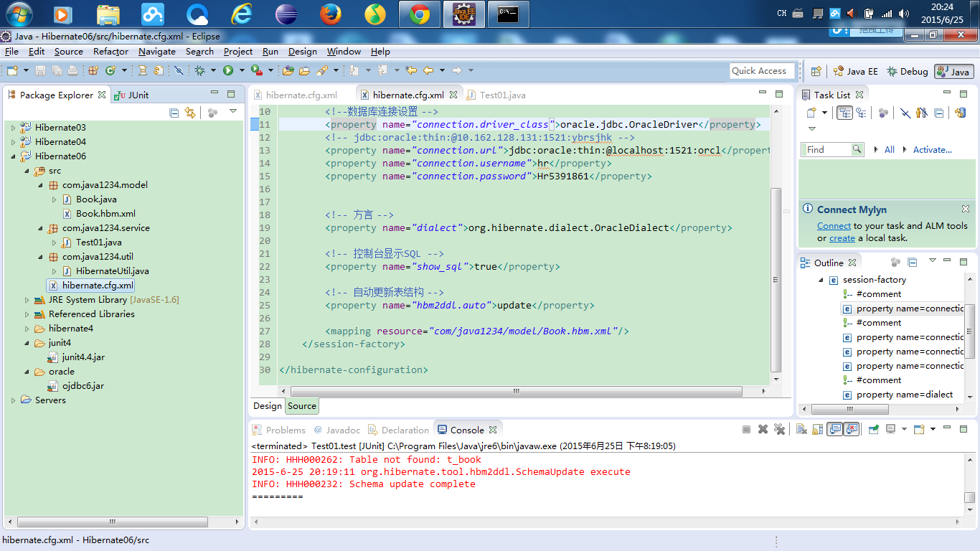Viewport: 980px width, 551px height.
Task: Click Open Perspective icon near Java EE
Action: (816, 71)
